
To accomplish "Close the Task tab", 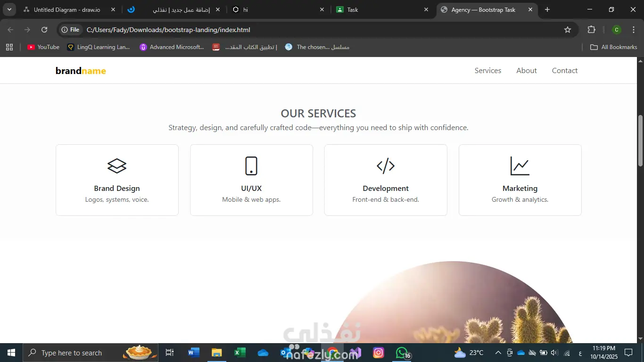I will (x=426, y=9).
